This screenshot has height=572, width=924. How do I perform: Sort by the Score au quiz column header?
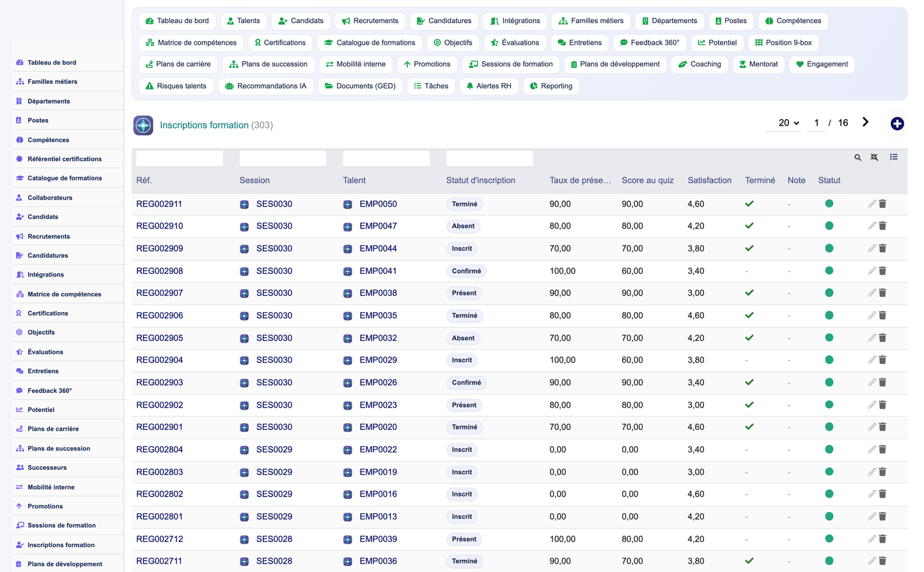648,180
